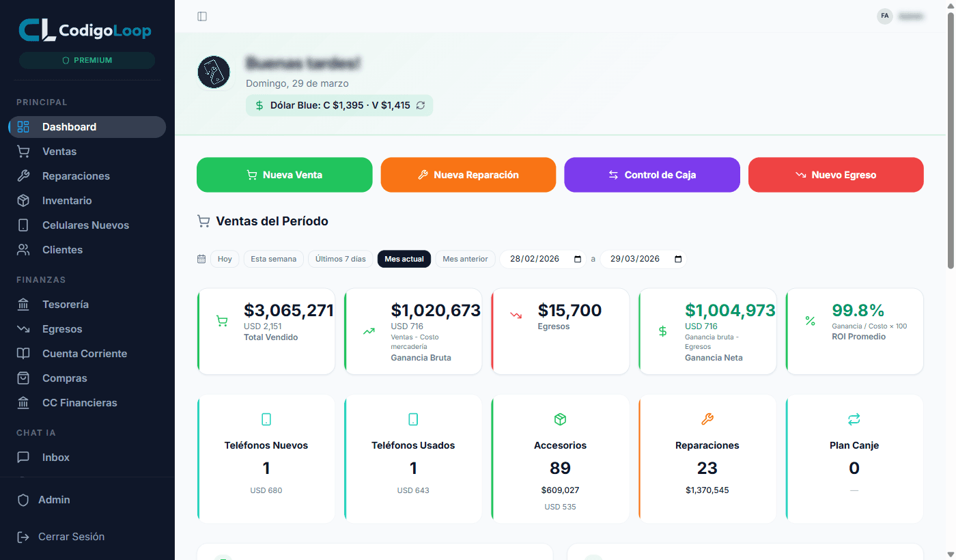The width and height of the screenshot is (956, 560).
Task: Open the FA user avatar menu
Action: click(885, 16)
